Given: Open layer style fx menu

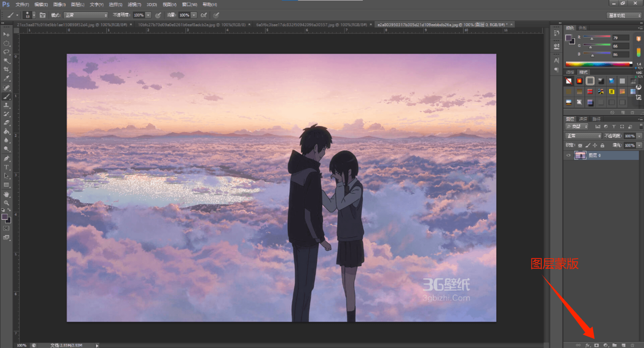Looking at the screenshot, I should tap(588, 345).
